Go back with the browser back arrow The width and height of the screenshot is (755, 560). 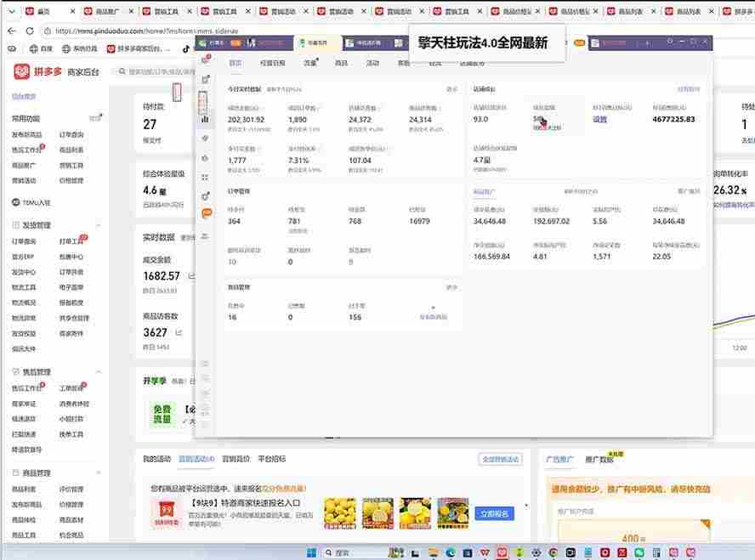(12, 31)
